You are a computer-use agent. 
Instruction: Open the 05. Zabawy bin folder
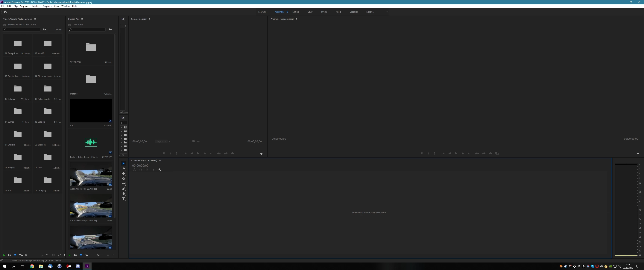tap(17, 89)
